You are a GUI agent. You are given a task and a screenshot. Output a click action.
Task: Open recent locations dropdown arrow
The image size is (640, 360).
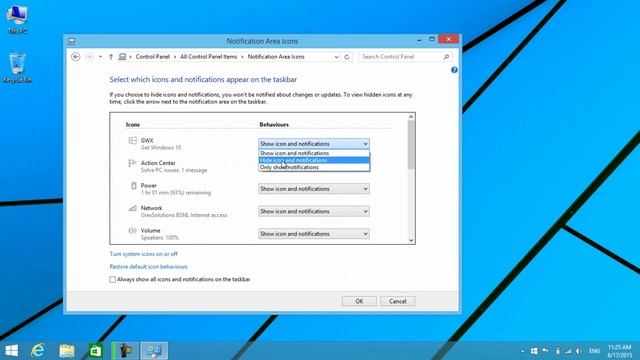click(x=100, y=57)
